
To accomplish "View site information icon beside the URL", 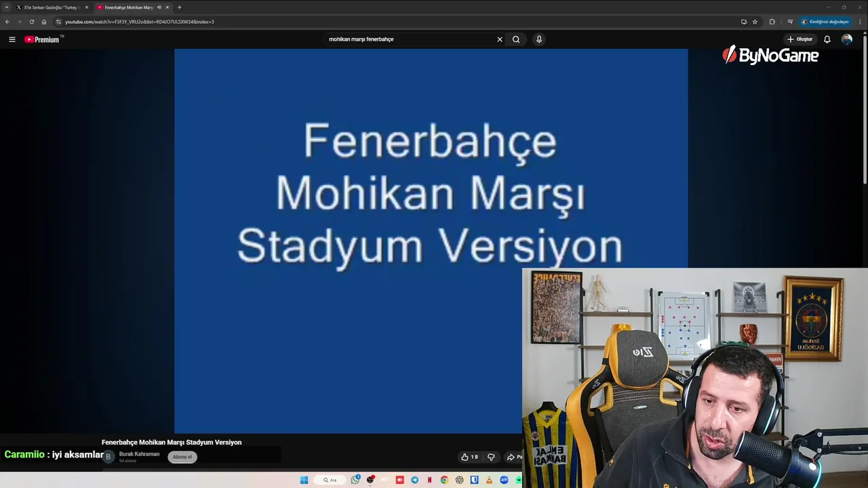I will click(x=58, y=22).
